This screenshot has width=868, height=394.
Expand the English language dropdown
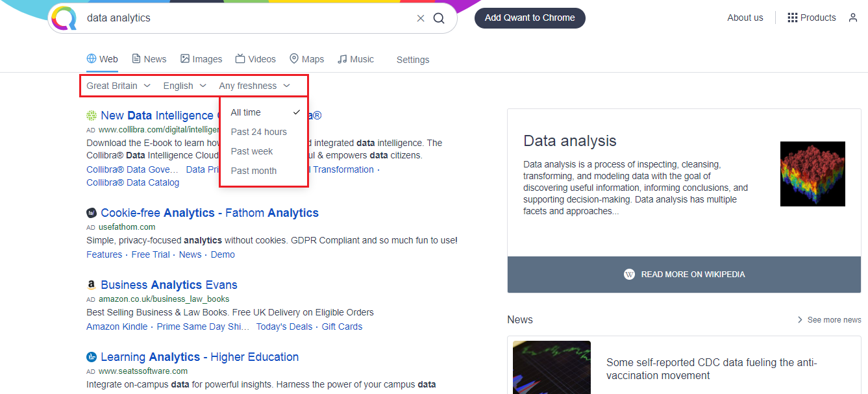tap(185, 86)
